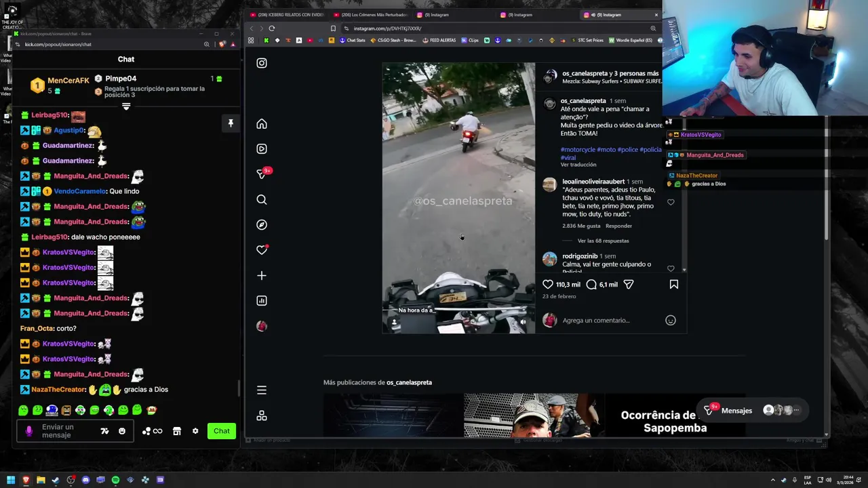
Task: Open browser zoom icon in address bar
Action: 653,28
